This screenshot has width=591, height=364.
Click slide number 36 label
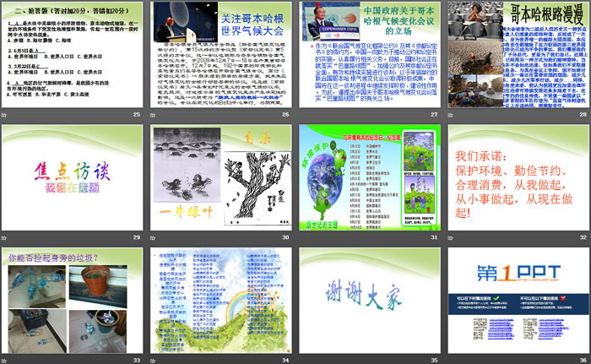point(583,361)
